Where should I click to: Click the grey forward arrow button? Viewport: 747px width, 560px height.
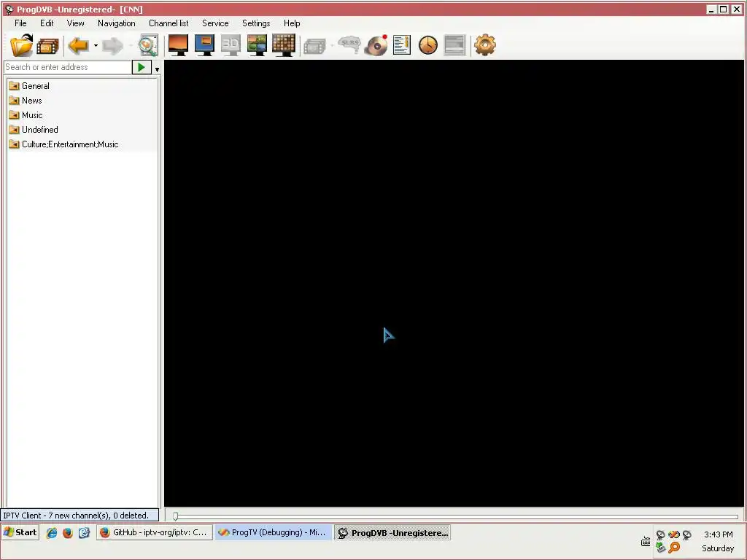click(112, 46)
